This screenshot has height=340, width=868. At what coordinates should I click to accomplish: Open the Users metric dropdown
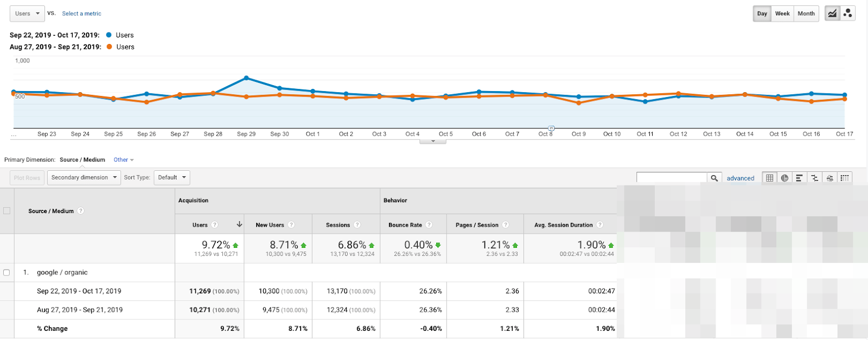(x=27, y=14)
